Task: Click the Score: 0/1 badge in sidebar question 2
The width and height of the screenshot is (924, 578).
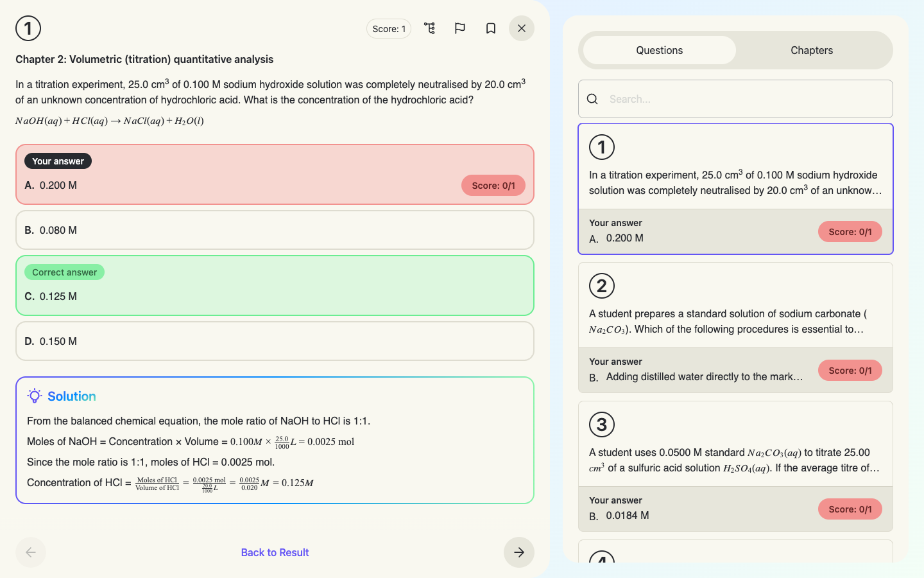Action: pos(850,371)
